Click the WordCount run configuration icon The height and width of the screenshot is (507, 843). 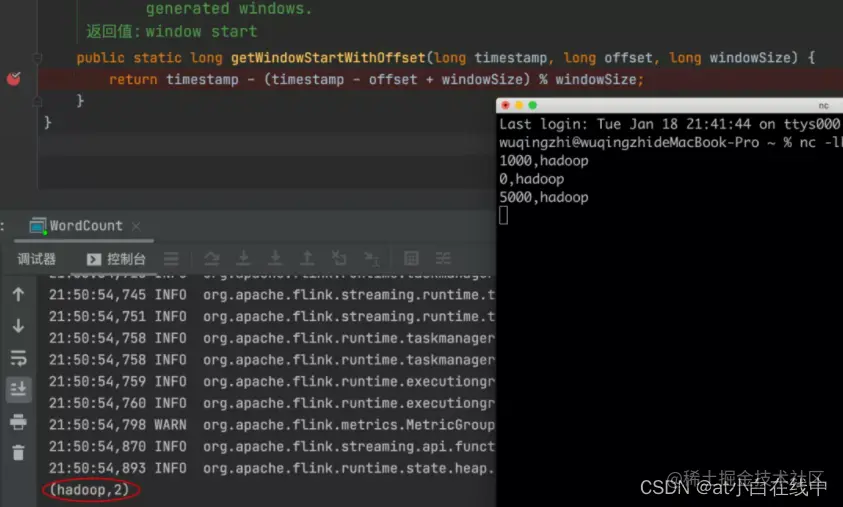pos(38,226)
